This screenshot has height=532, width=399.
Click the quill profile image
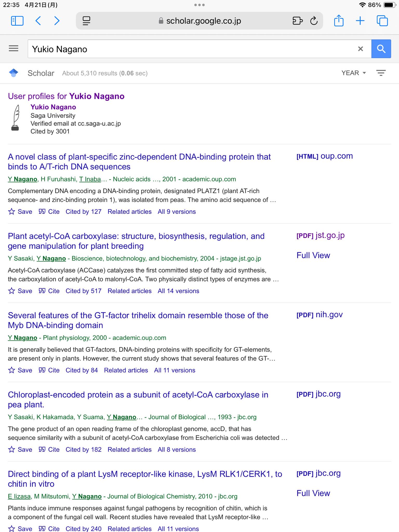point(16,117)
